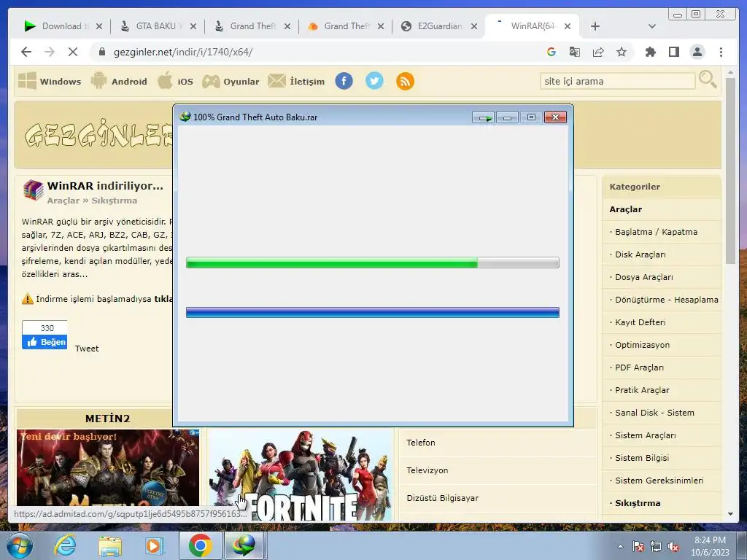Screen dimensions: 747x560
Task: Click the muted volume tray icon
Action: point(673,547)
